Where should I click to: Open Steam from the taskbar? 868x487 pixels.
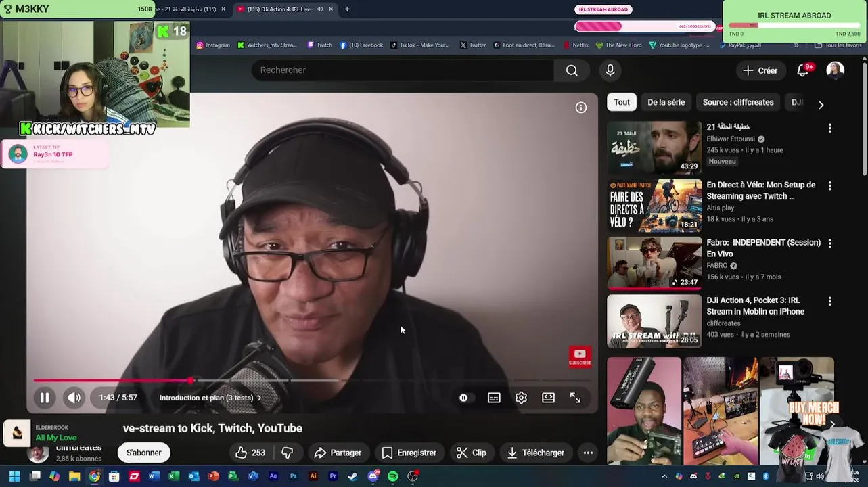[x=352, y=476]
